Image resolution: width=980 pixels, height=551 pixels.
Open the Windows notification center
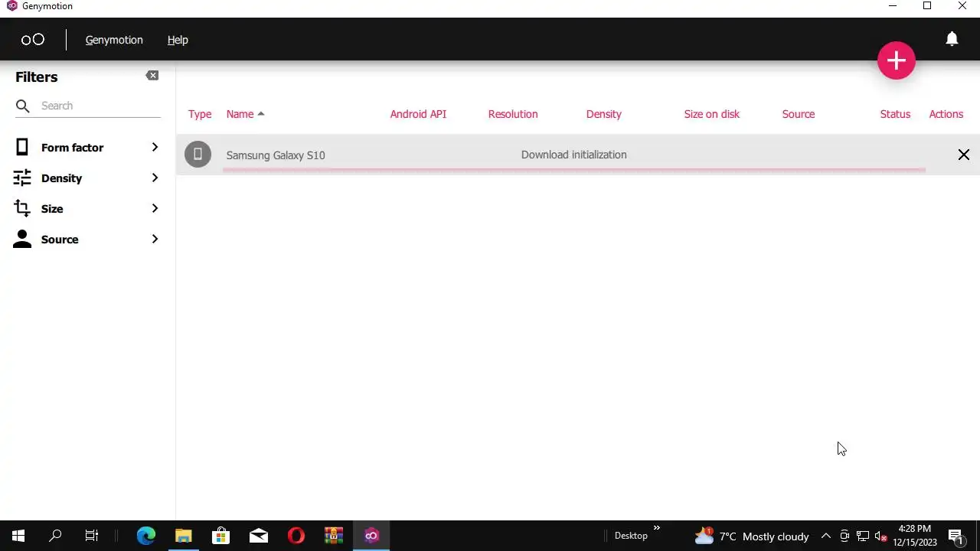[x=956, y=536]
